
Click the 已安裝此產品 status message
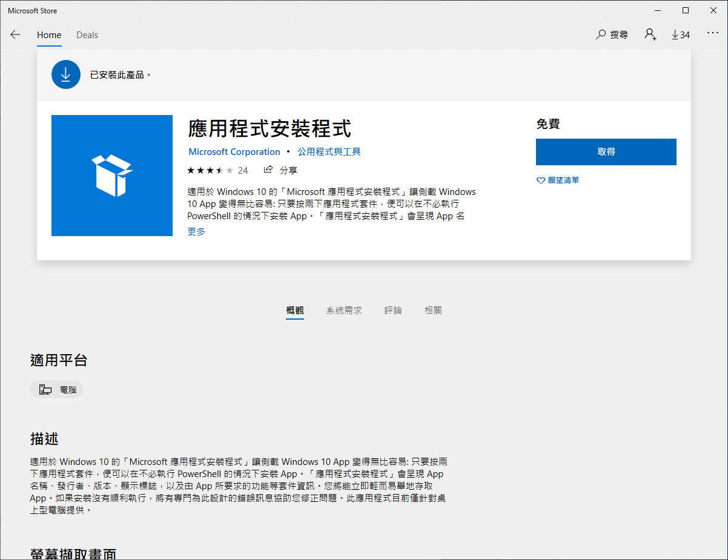(x=120, y=75)
